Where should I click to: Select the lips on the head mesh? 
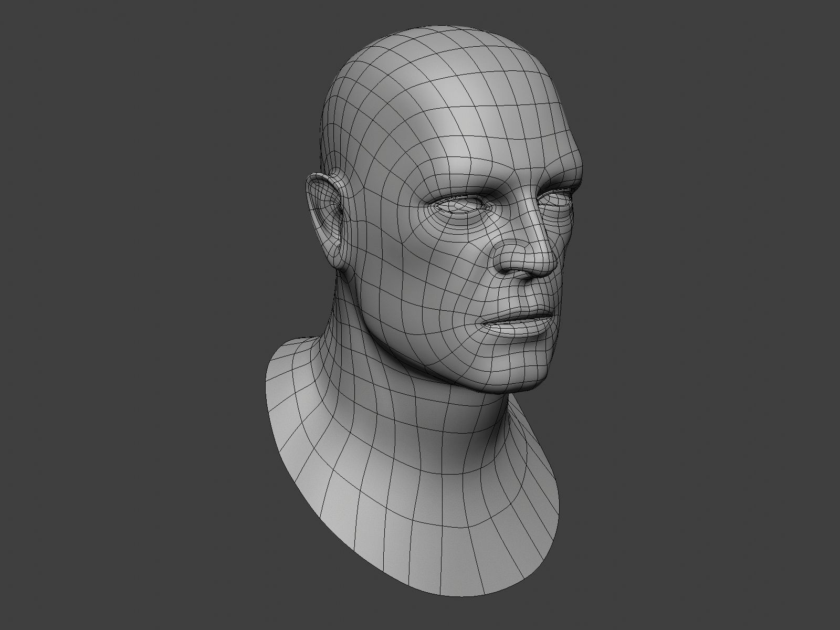[x=519, y=321]
